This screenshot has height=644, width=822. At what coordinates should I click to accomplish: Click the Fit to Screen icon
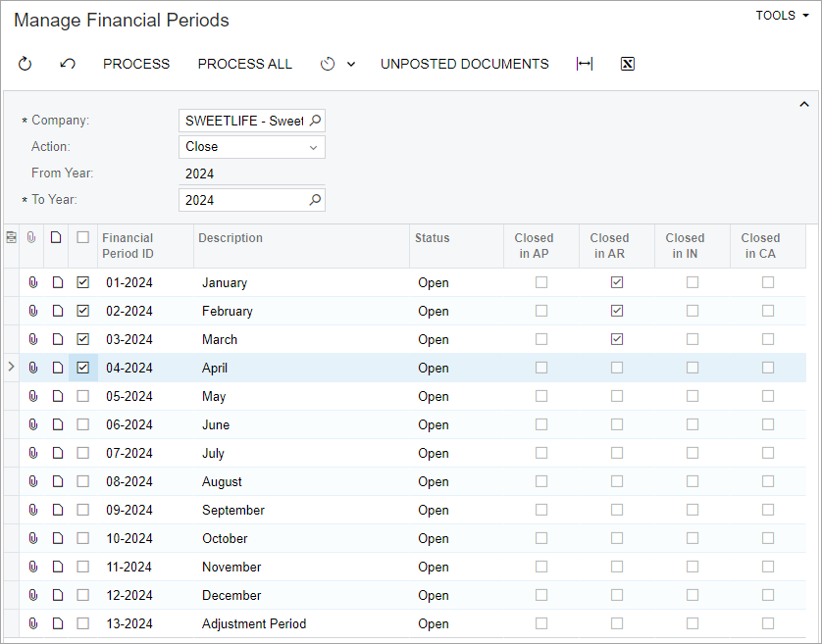(585, 64)
